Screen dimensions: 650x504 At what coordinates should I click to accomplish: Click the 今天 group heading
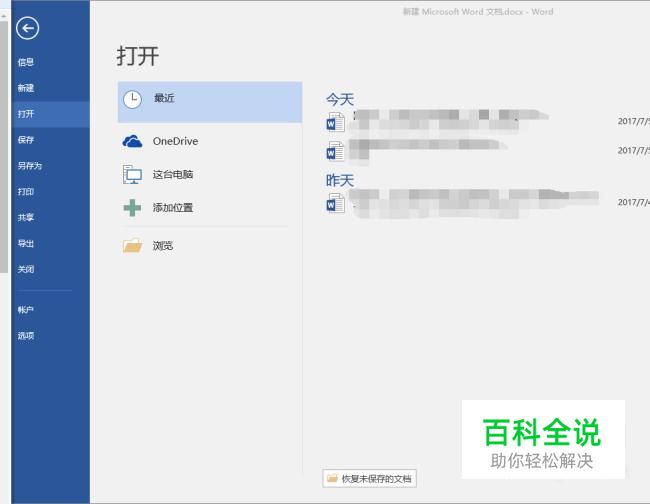(x=340, y=99)
